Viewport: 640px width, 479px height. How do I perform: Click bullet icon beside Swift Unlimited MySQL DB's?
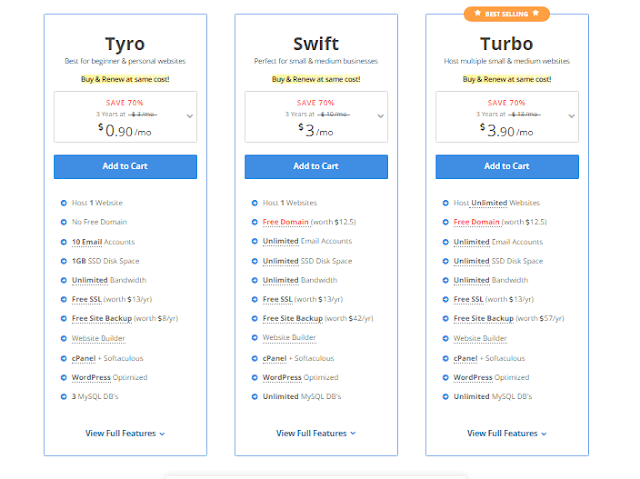pos(255,397)
